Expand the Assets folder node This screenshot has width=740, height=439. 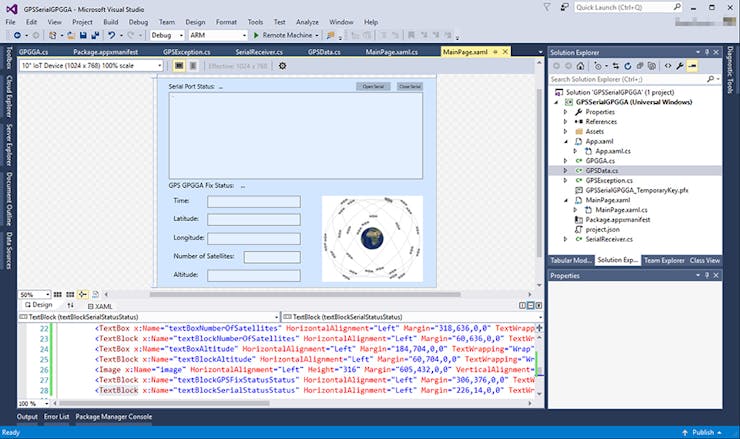[565, 132]
